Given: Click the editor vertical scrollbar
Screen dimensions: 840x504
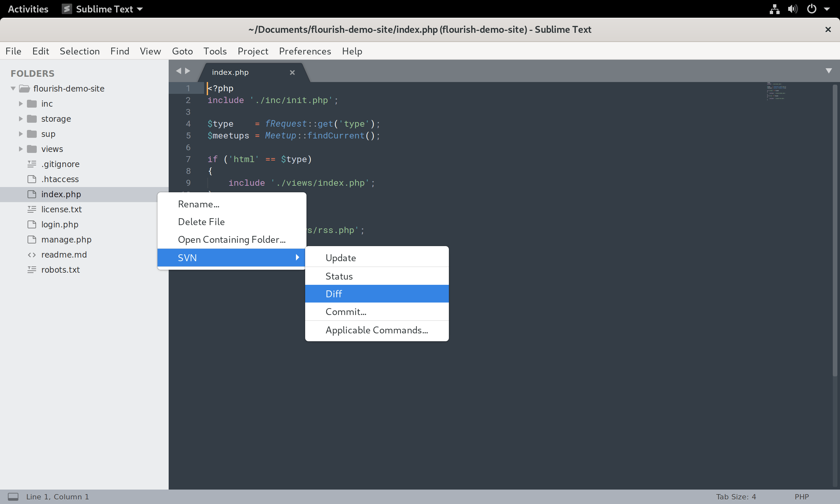Looking at the screenshot, I should pos(834,231).
